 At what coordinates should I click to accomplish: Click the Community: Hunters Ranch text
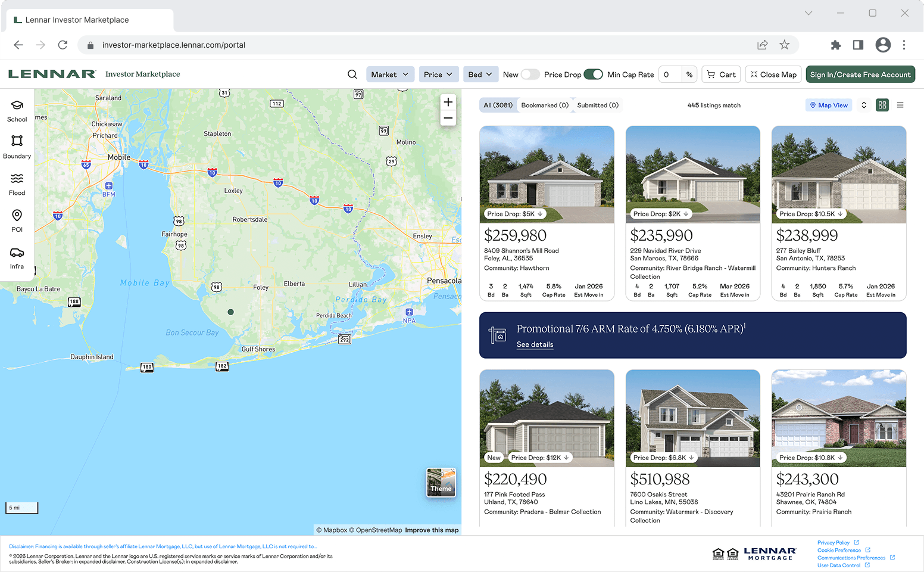click(816, 268)
